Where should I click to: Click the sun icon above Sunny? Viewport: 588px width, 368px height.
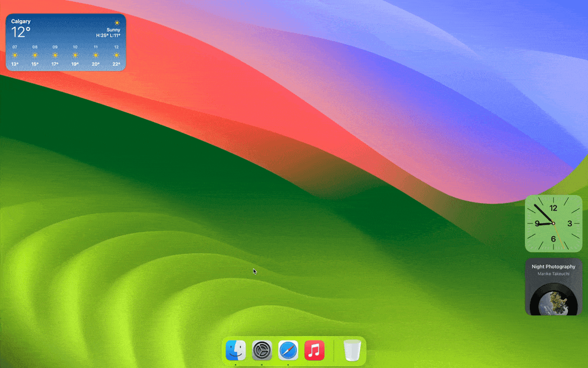117,23
